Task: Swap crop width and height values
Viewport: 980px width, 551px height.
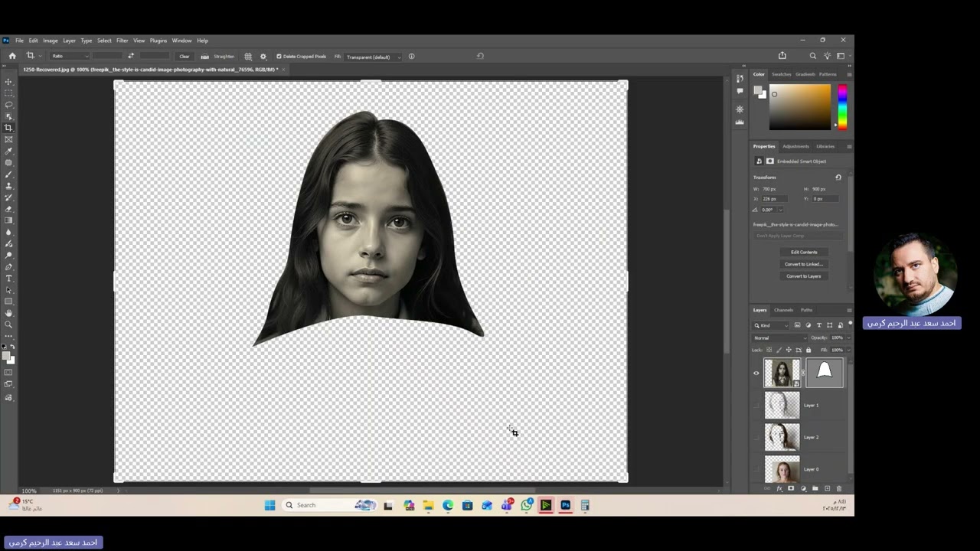Action: [x=131, y=56]
